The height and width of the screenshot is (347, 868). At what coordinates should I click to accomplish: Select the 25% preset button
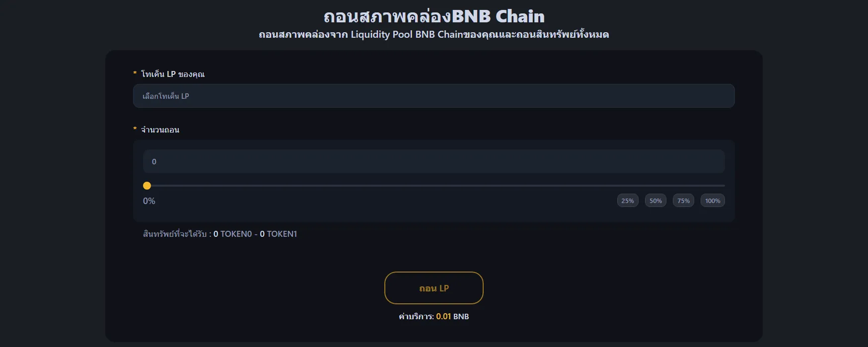tap(628, 201)
